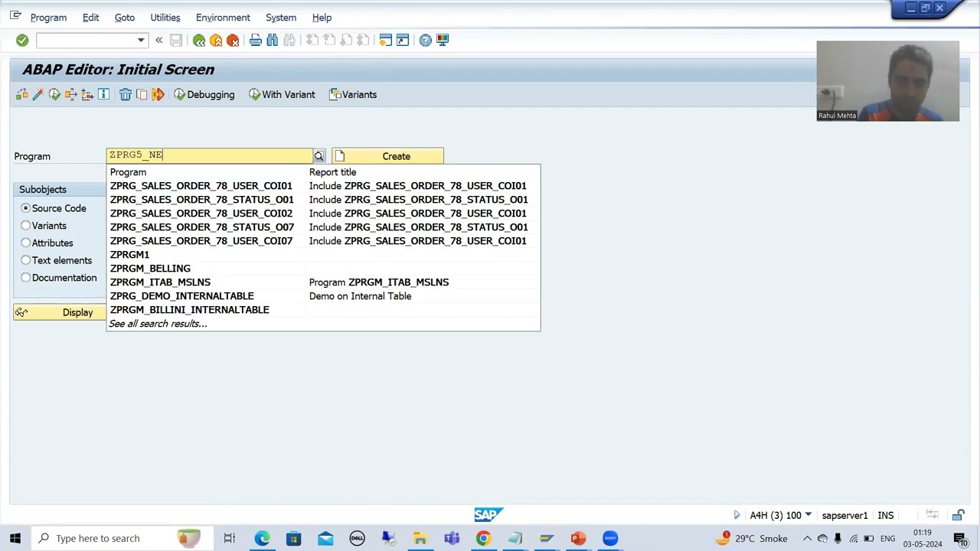Click the double-chevron toolbar collapse icon
Image resolution: width=980 pixels, height=551 pixels.
click(x=158, y=40)
